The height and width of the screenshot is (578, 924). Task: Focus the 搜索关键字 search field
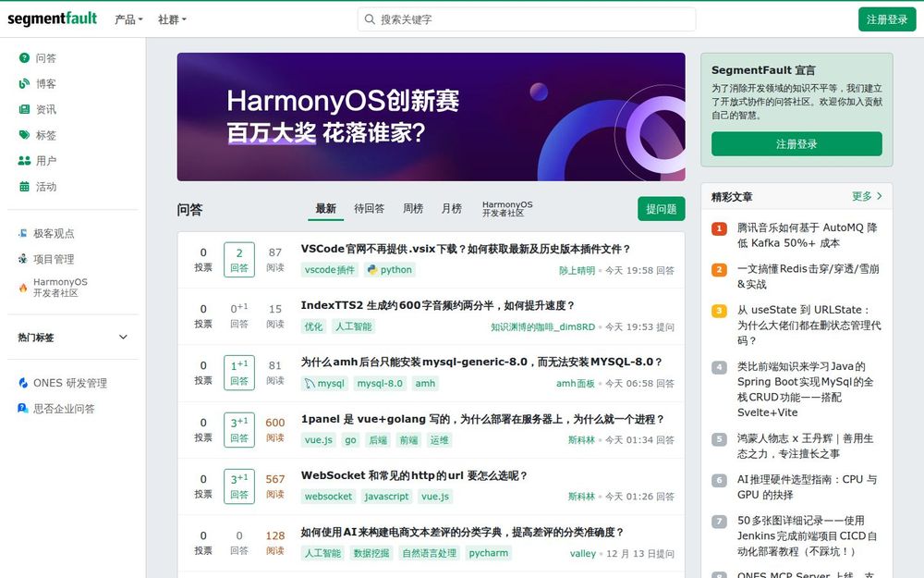pyautogui.click(x=527, y=19)
